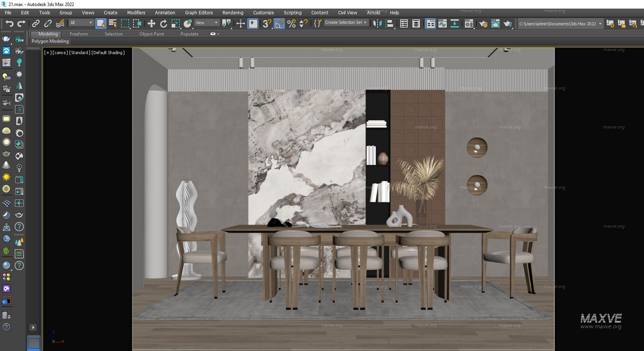644x351 pixels.
Task: Select the Move transform tool
Action: 151,23
